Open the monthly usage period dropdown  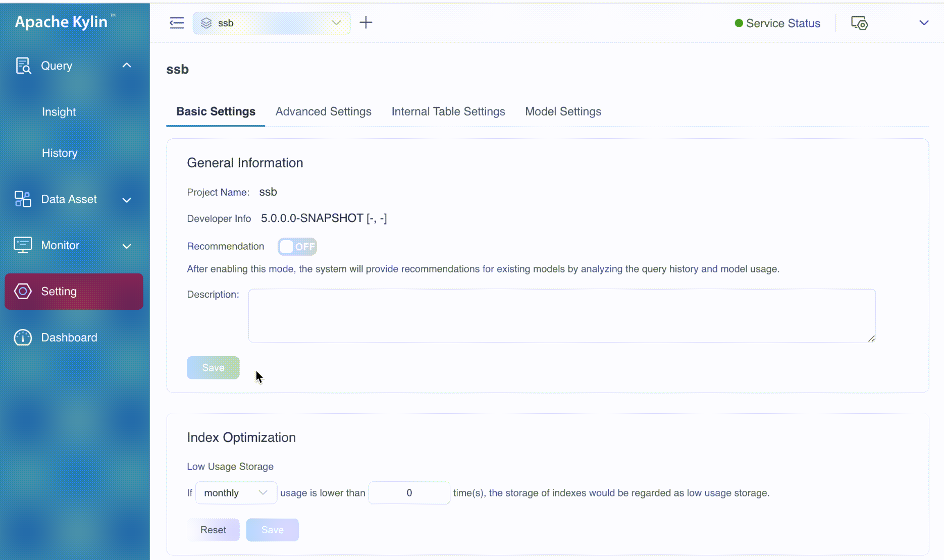[236, 493]
